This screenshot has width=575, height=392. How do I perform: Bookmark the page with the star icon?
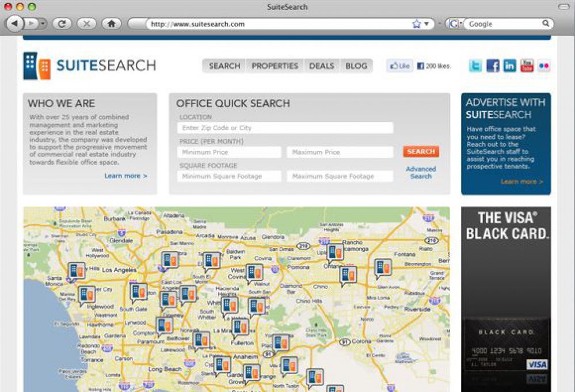(x=416, y=24)
